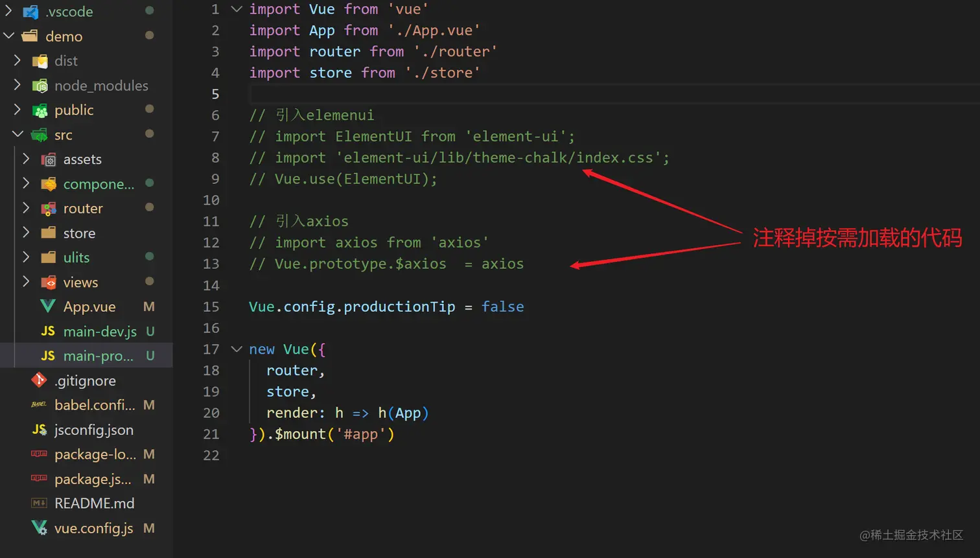Image resolution: width=980 pixels, height=558 pixels.
Task: Click the JS icon beside main-pro file
Action: (x=48, y=356)
